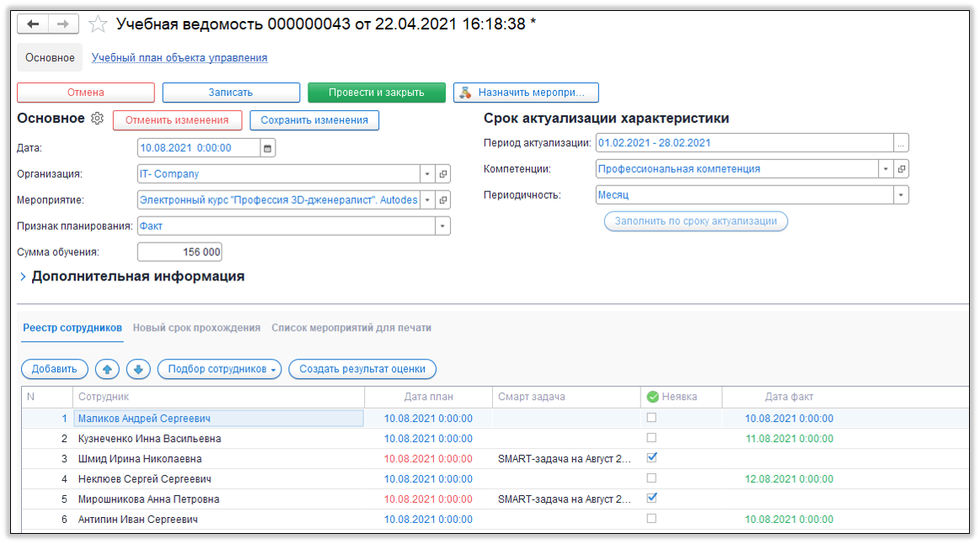Uncheck Неявка for Мирошникова Анна Петровна
The image size is (980, 544).
[651, 499]
